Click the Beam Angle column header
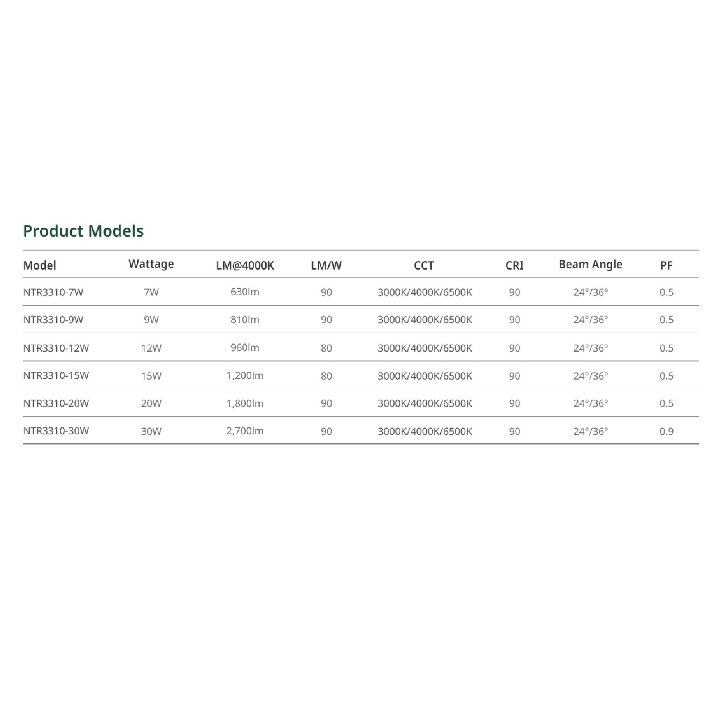 click(x=590, y=264)
